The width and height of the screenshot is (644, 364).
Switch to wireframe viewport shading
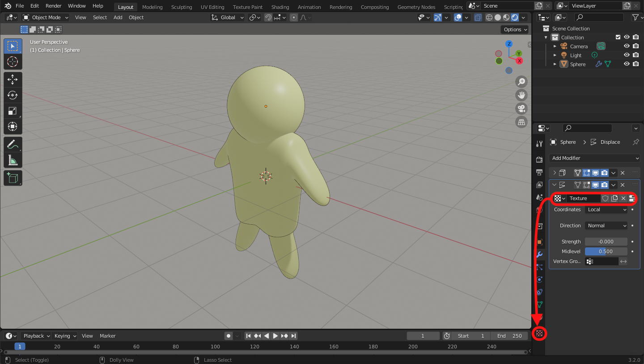(x=489, y=17)
